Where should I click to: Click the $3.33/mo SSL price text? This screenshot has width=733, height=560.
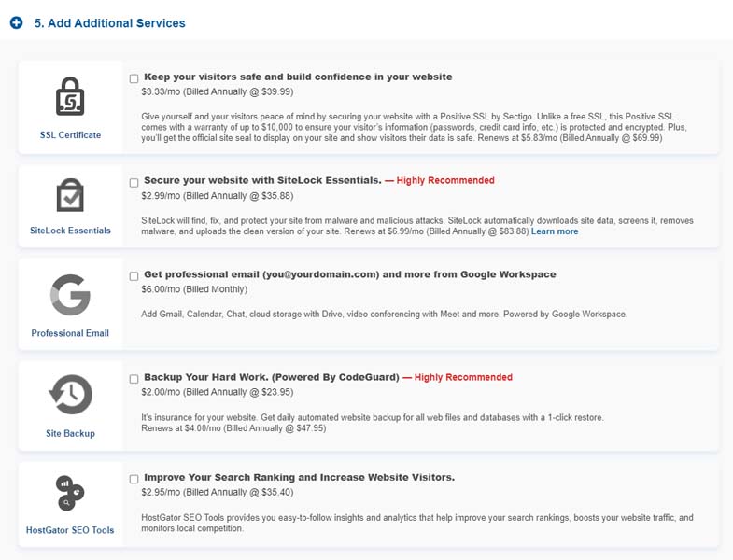pos(218,91)
